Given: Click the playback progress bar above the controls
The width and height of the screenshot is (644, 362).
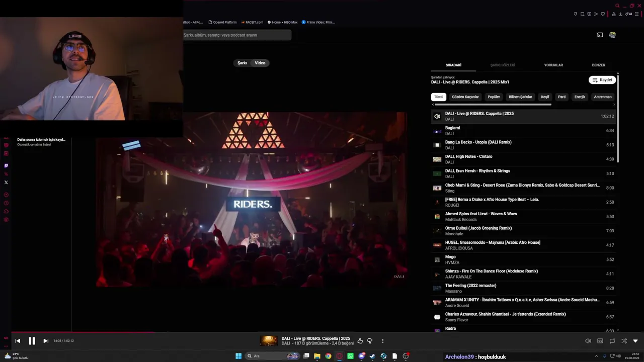Looking at the screenshot, I should pos(322,332).
